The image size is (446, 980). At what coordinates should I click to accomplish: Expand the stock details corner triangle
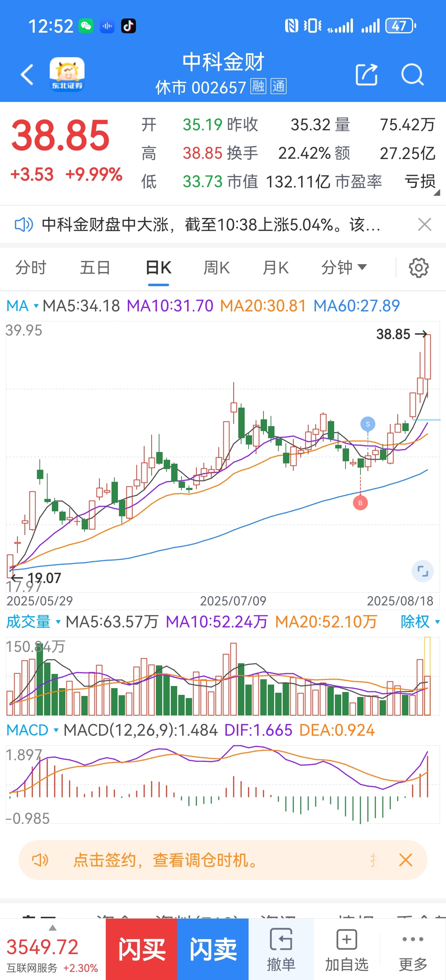437,192
